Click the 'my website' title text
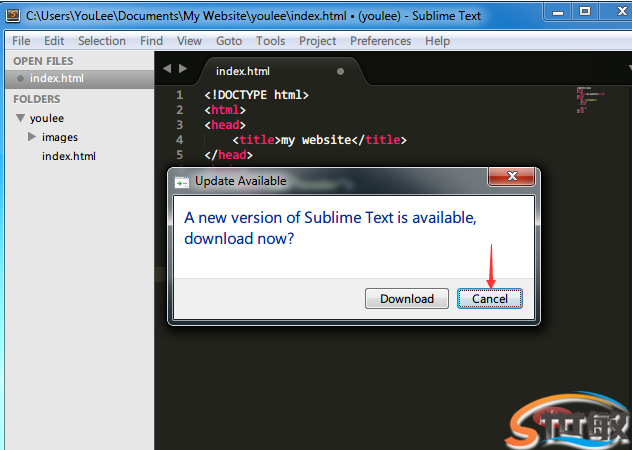Screen dimensions: 632x450 coord(316,140)
